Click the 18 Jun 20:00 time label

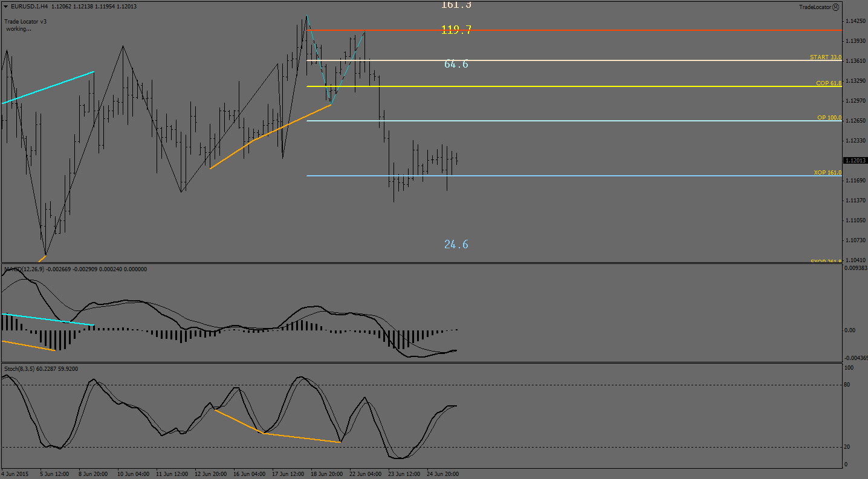(x=327, y=474)
